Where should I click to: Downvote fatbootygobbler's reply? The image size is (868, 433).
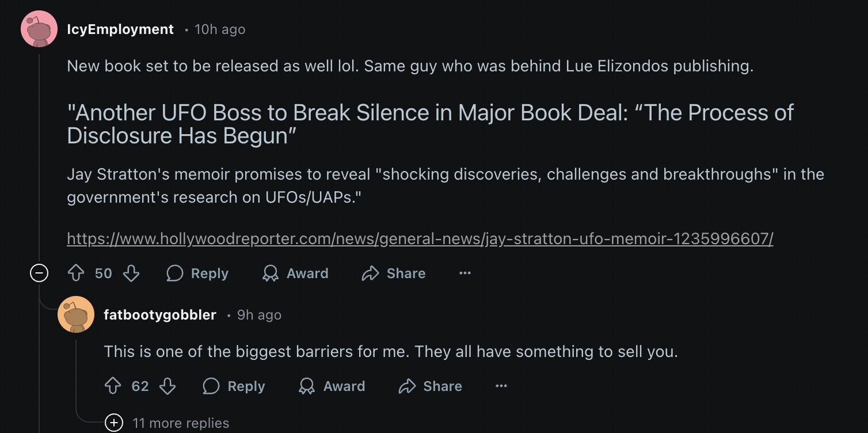[167, 386]
